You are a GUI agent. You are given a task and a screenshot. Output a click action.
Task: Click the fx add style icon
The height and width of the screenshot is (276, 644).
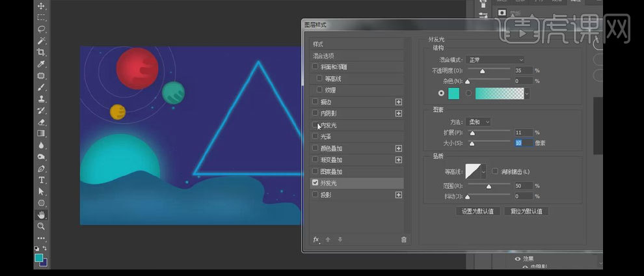coord(316,240)
